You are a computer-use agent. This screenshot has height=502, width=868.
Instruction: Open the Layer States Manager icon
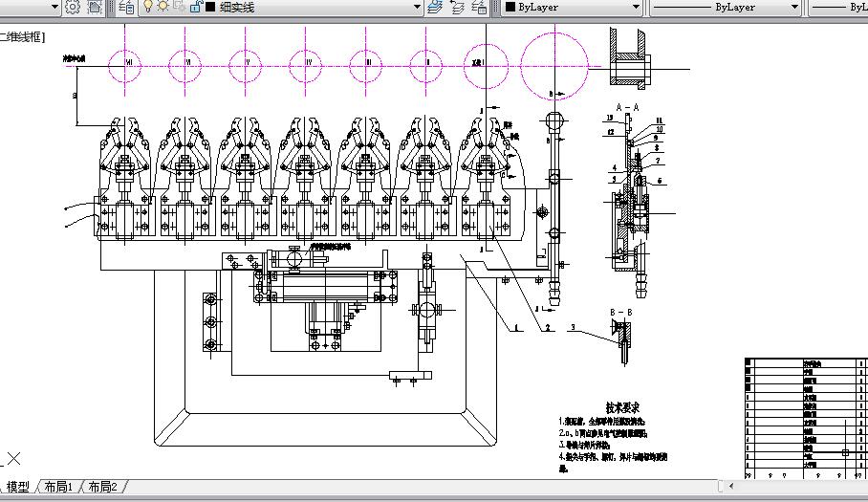click(x=479, y=8)
